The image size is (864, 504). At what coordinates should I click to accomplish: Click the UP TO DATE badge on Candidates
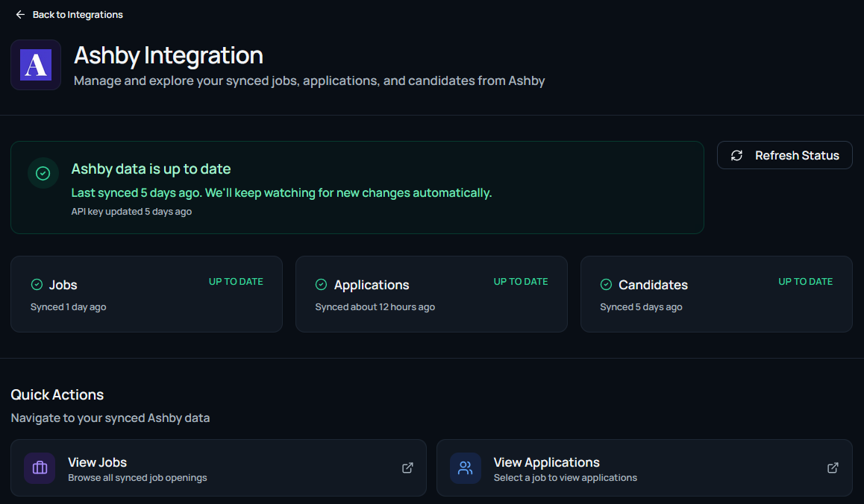[805, 282]
